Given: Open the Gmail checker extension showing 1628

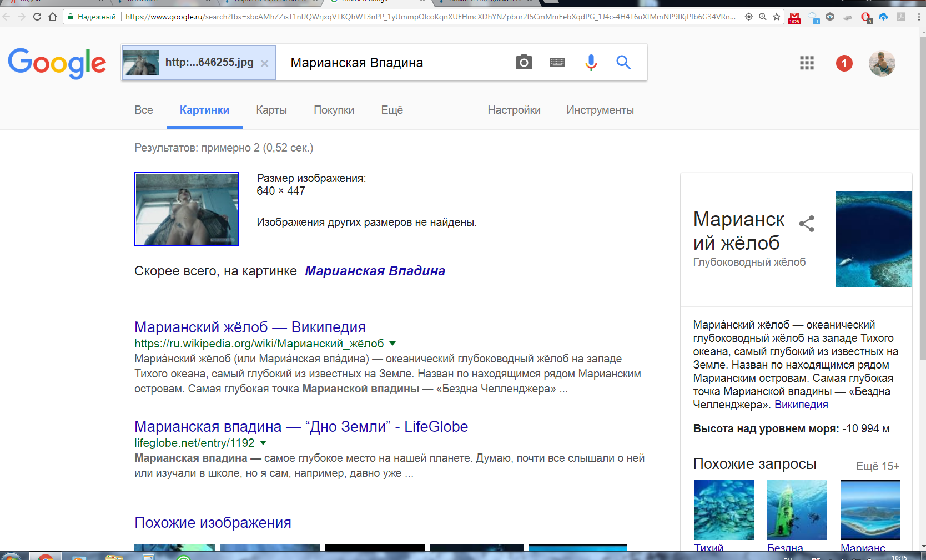Looking at the screenshot, I should (794, 18).
